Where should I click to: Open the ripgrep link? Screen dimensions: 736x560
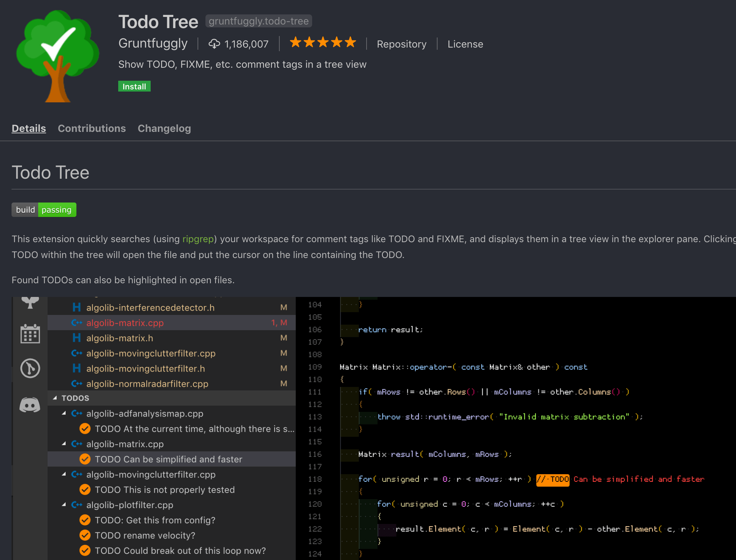click(x=198, y=239)
